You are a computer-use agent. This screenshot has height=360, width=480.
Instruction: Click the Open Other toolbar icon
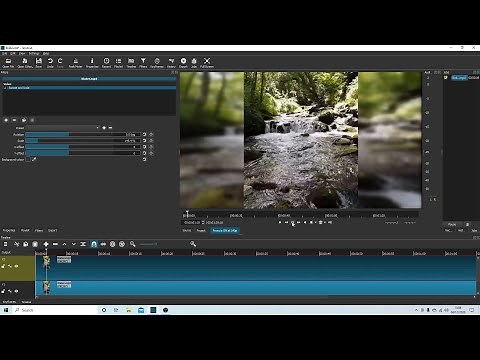[25, 62]
